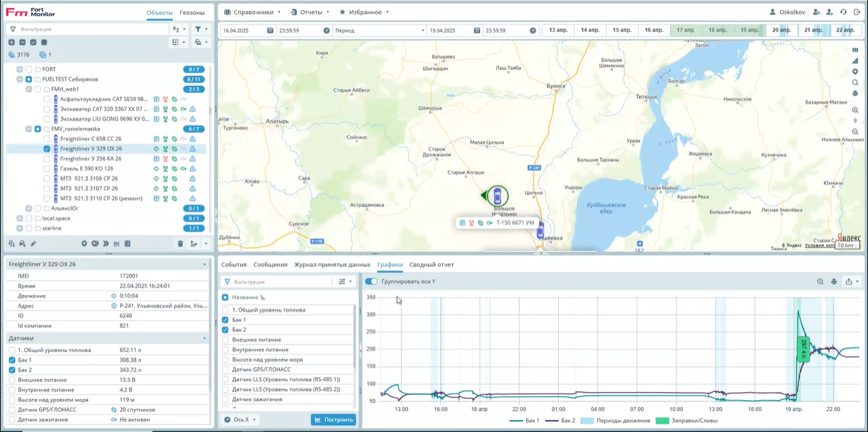Open Ось X dropdown

240,420
